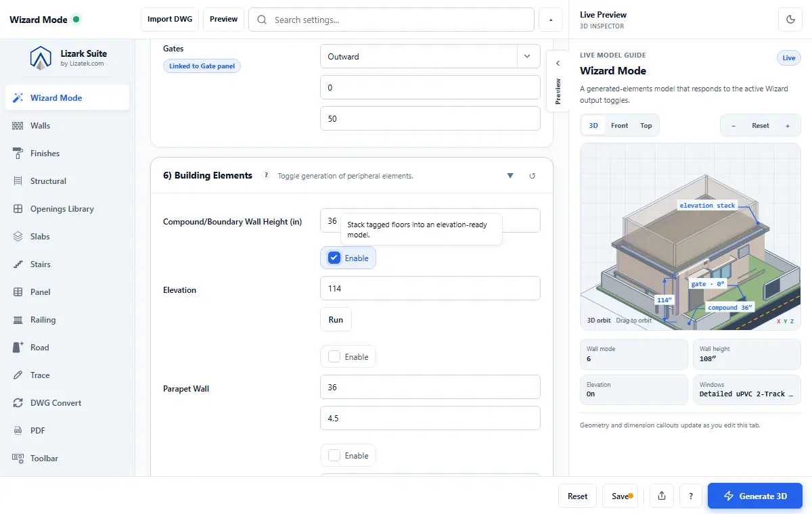Open the Toolbar settings icon
The width and height of the screenshot is (812, 514).
[x=18, y=459]
